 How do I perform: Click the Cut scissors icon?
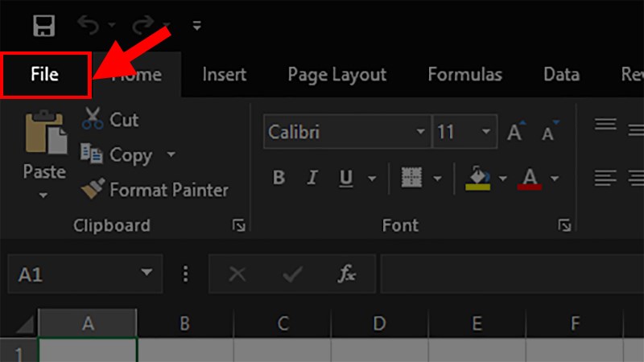pos(93,120)
